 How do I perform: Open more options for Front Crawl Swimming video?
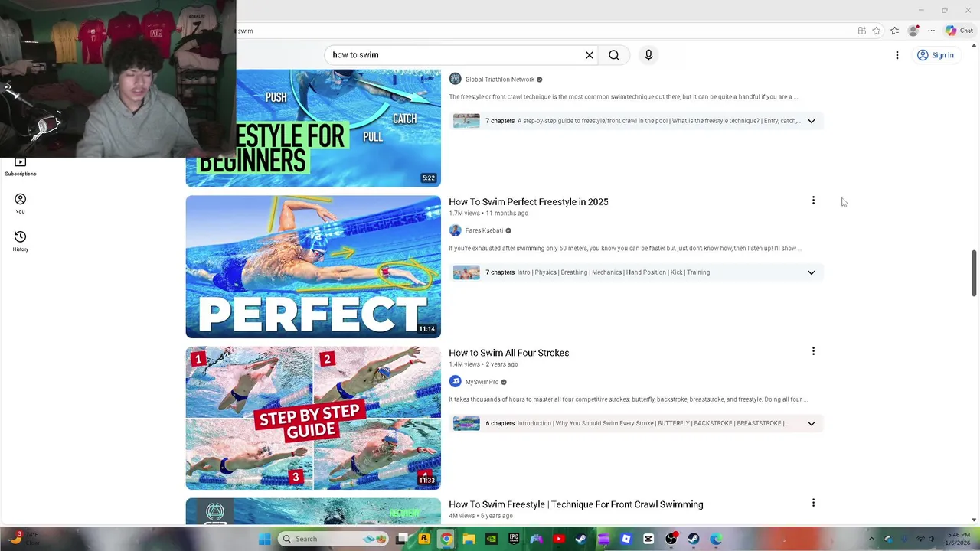pyautogui.click(x=813, y=503)
